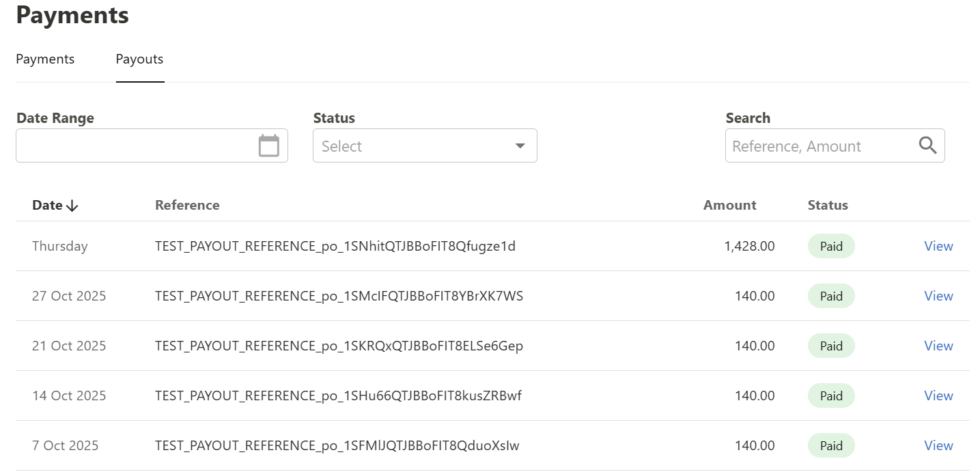Image resolution: width=980 pixels, height=472 pixels.
Task: Click View for 14 Oct 2025 payout
Action: 938,396
